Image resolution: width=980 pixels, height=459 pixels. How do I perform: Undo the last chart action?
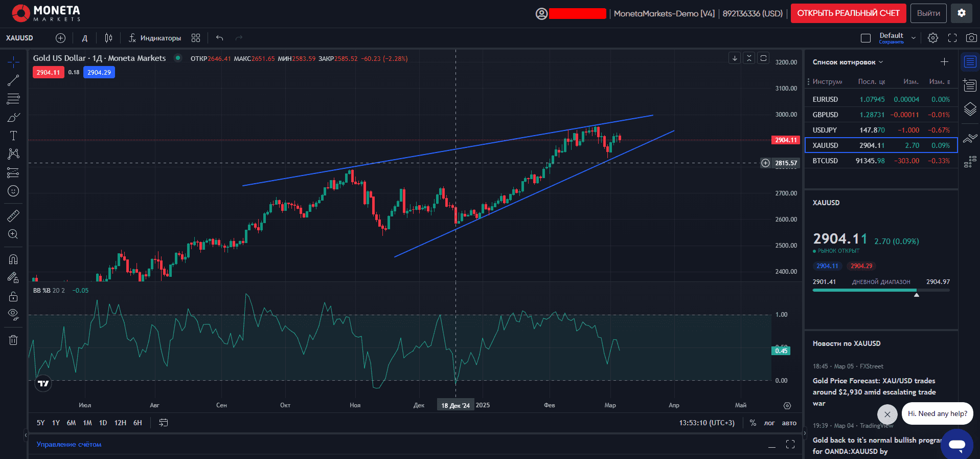tap(220, 38)
